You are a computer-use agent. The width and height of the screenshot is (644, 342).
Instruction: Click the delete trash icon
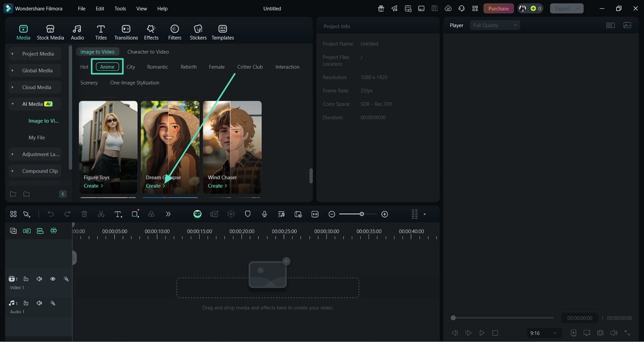(x=84, y=214)
